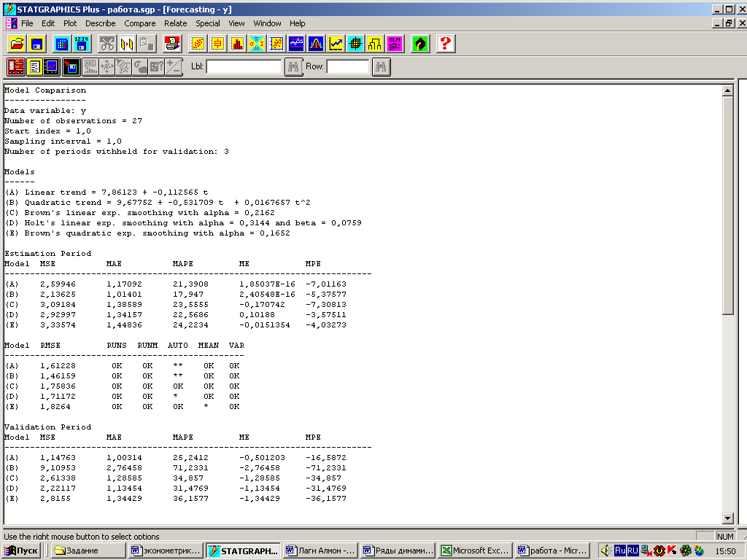Click the 'Estimation Period' heading text
Image resolution: width=747 pixels, height=560 pixels.
[47, 253]
